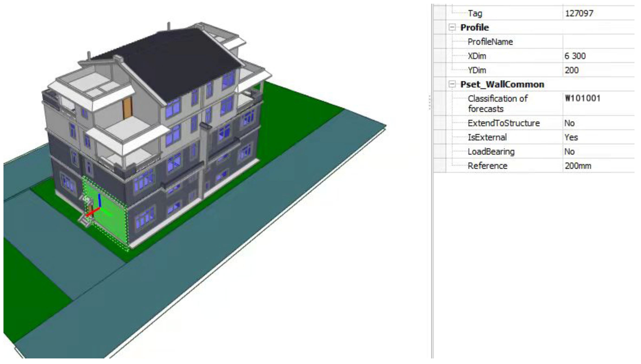The width and height of the screenshot is (641, 364).
Task: Select the YDim property label
Action: (x=477, y=70)
